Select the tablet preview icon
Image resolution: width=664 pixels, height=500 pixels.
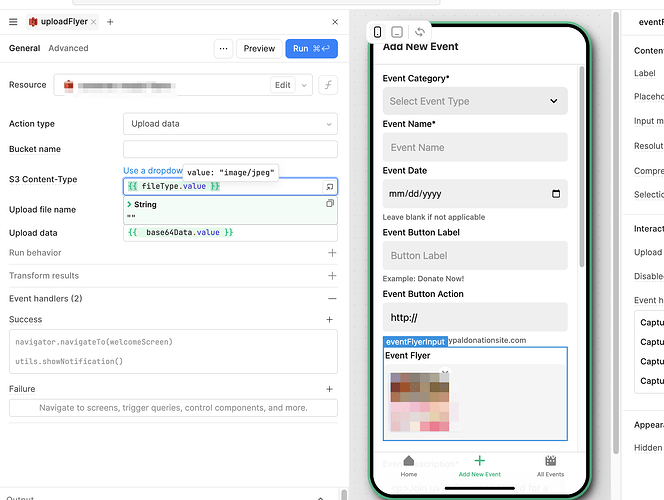(x=397, y=32)
